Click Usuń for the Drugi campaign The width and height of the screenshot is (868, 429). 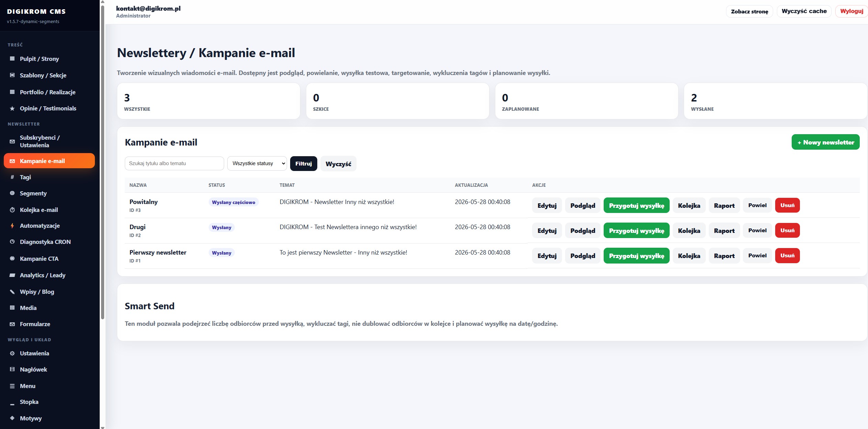(787, 230)
